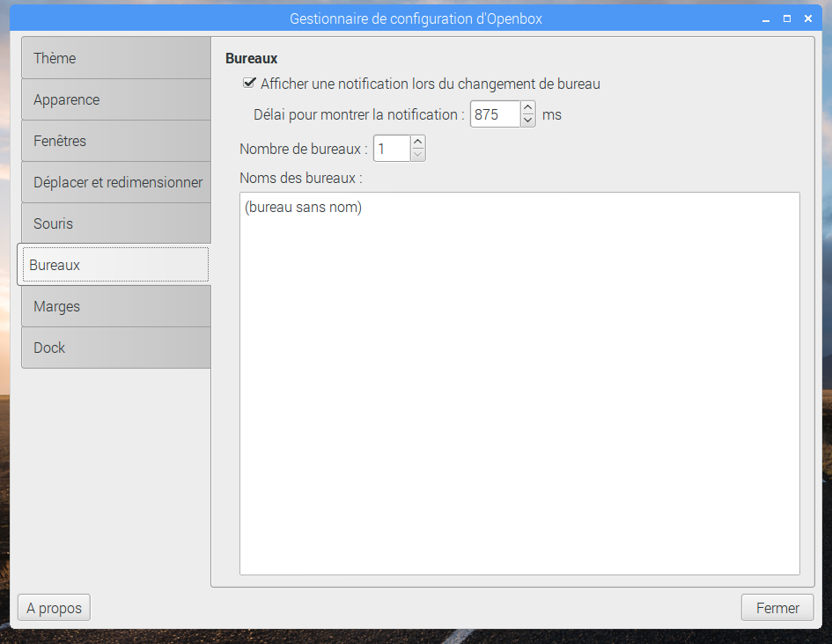This screenshot has width=832, height=644.
Task: Open the Marges tab
Action: (x=116, y=306)
